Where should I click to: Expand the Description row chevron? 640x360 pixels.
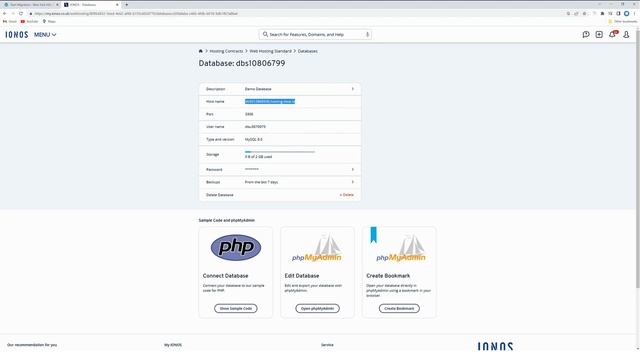353,89
